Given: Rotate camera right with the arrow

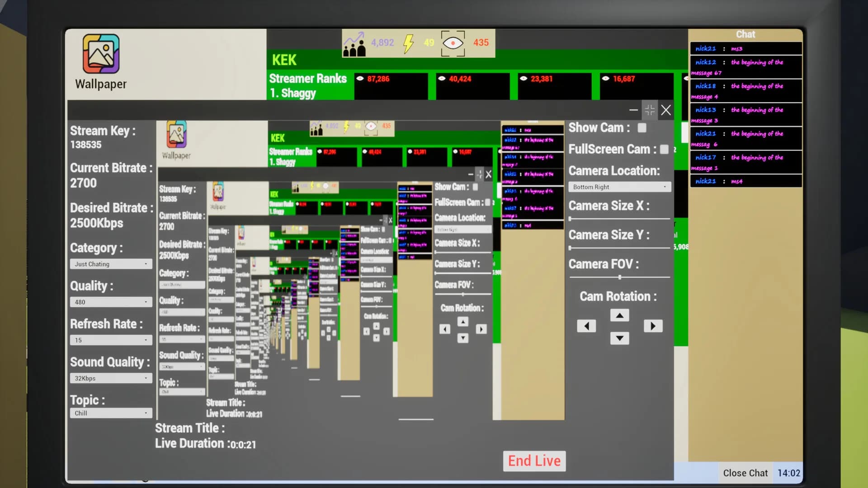Looking at the screenshot, I should [653, 326].
